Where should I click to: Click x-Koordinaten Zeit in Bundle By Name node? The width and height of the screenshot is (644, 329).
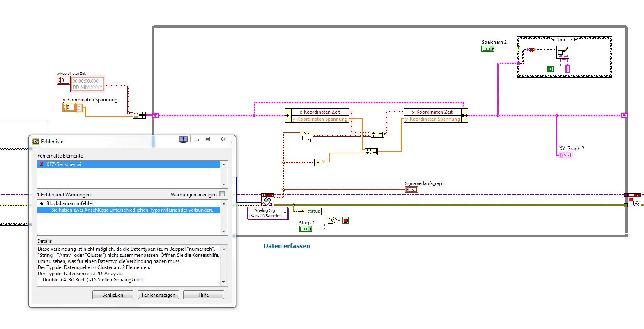(432, 112)
